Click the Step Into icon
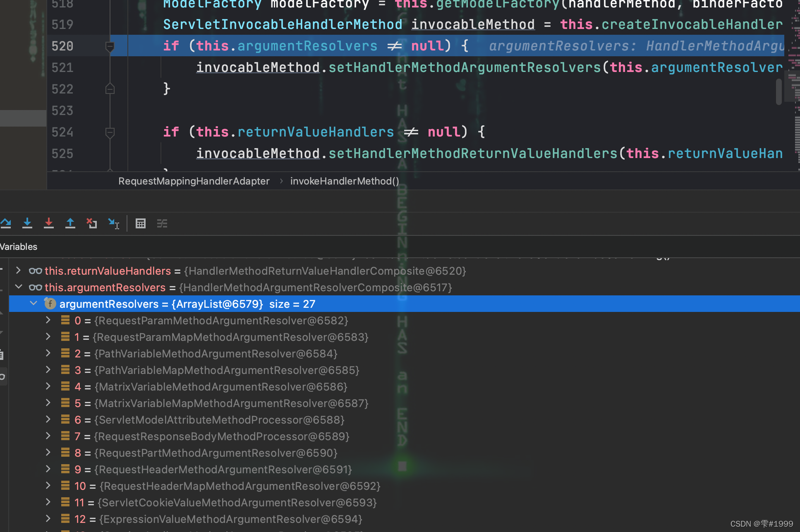The image size is (800, 532). pyautogui.click(x=27, y=223)
